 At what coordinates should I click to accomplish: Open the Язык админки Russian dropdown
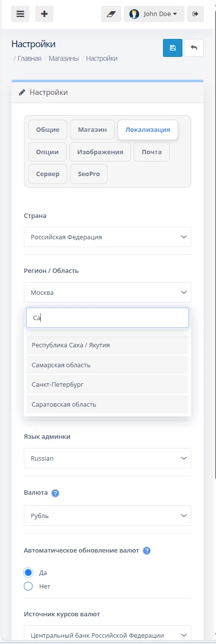click(108, 458)
